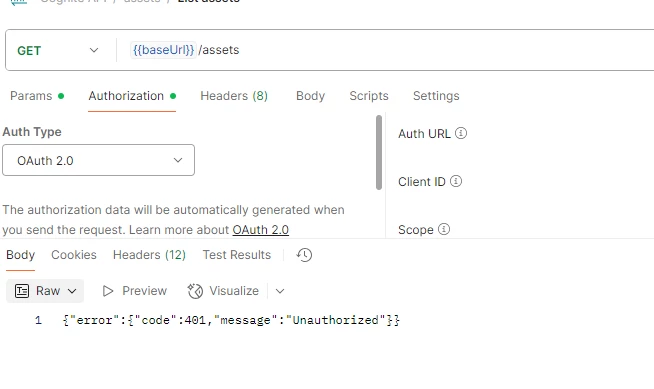Screen dimensions: 654x389
Task: Open the Settings tab
Action: pos(436,96)
